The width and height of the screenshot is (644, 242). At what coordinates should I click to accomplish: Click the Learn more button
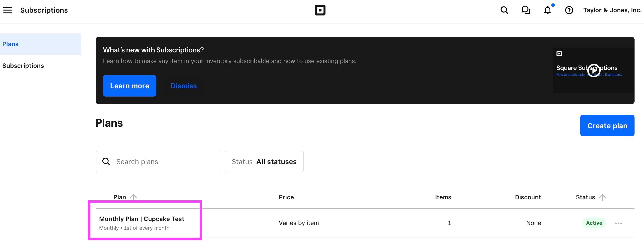click(x=129, y=86)
